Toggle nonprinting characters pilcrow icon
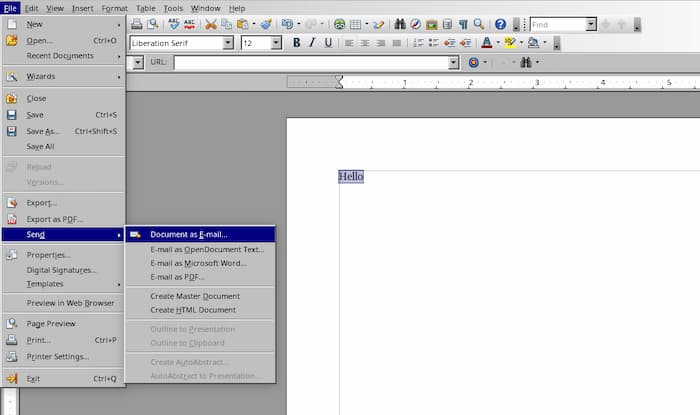The image size is (700, 415). coord(463,24)
